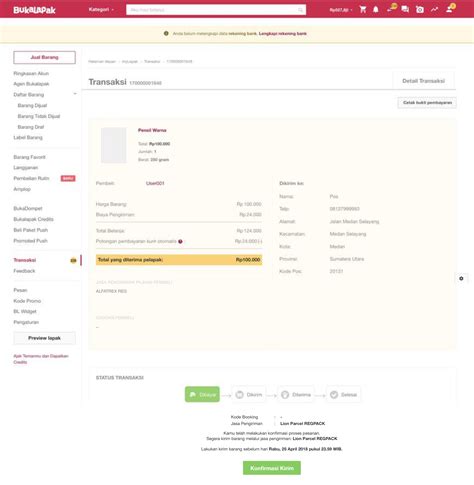Click the Konfirmasi Kirim button
This screenshot has height=485, width=474.
point(272,468)
